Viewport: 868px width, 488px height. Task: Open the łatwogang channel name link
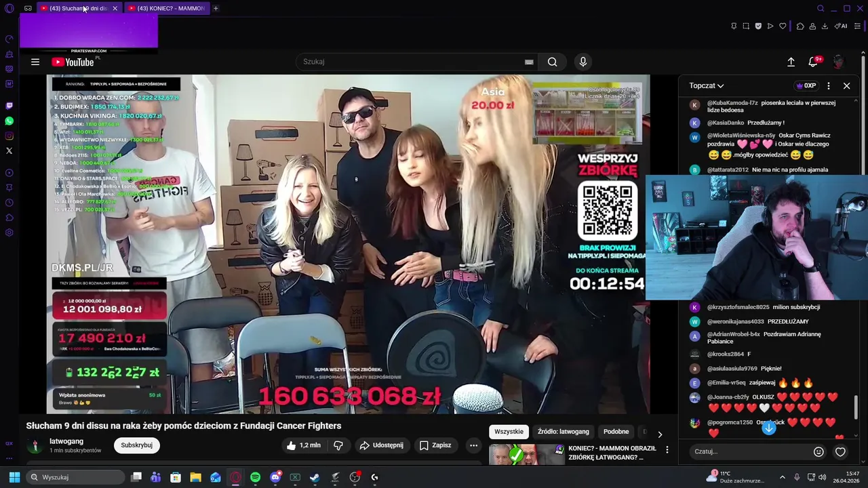(x=66, y=441)
